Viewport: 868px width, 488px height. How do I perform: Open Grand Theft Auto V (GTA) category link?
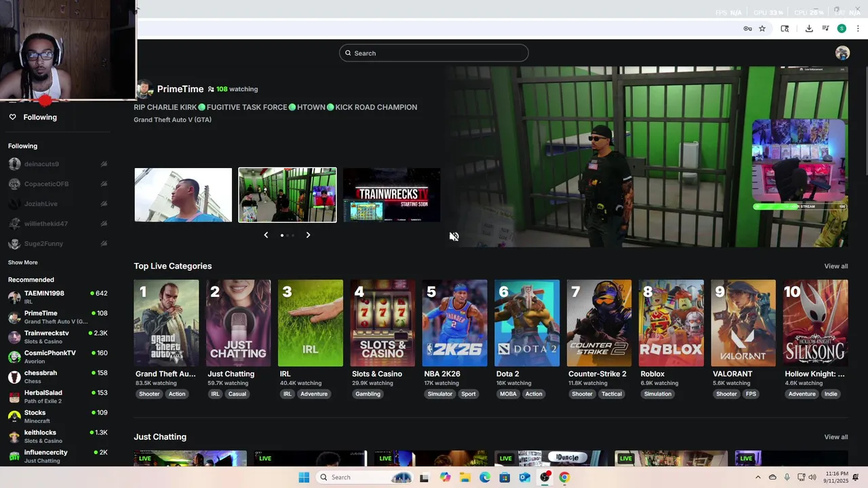172,120
